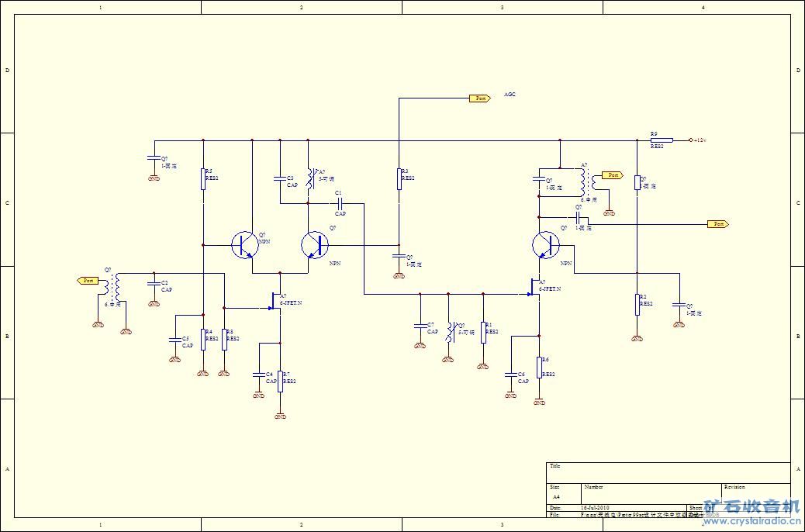Select coupling capacitor C1
The height and width of the screenshot is (532, 805).
[x=340, y=203]
